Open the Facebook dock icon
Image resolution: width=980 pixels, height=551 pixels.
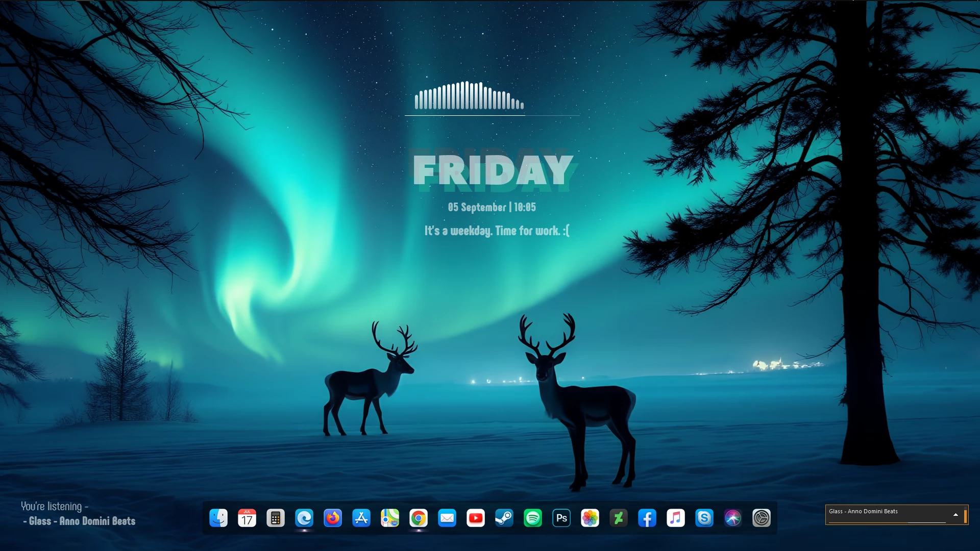[x=647, y=518]
